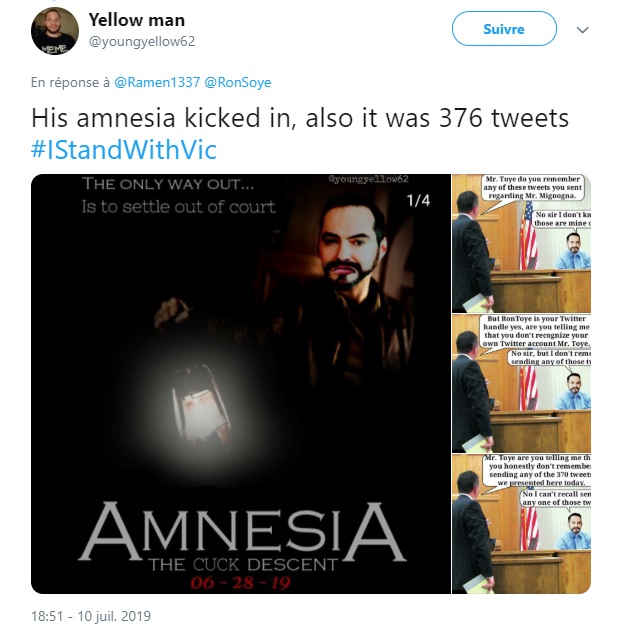Open the middle courtroom comic panel
Screen dimensions: 617x638
[x=521, y=384]
